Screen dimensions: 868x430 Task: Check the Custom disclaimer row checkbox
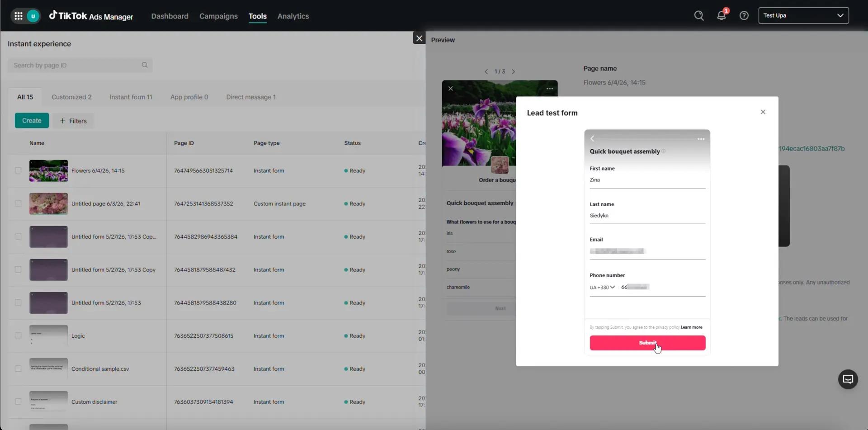pos(18,402)
